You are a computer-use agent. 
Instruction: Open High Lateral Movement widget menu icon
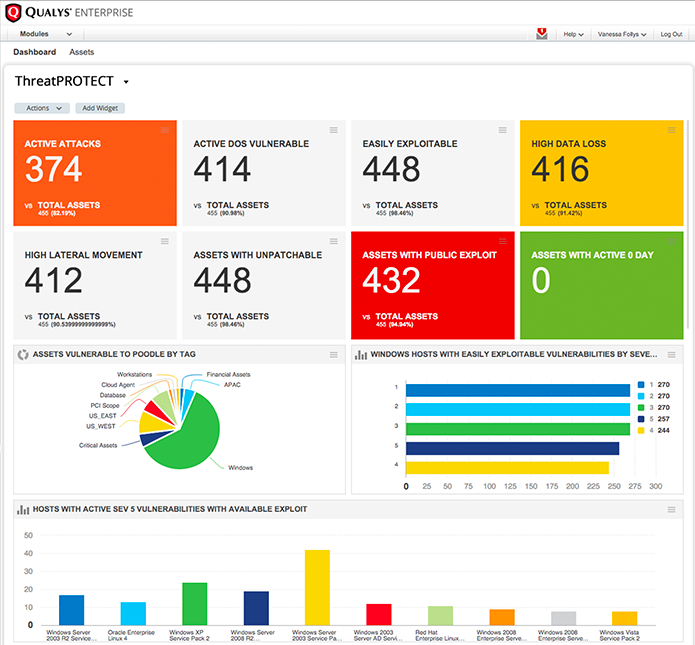[165, 241]
